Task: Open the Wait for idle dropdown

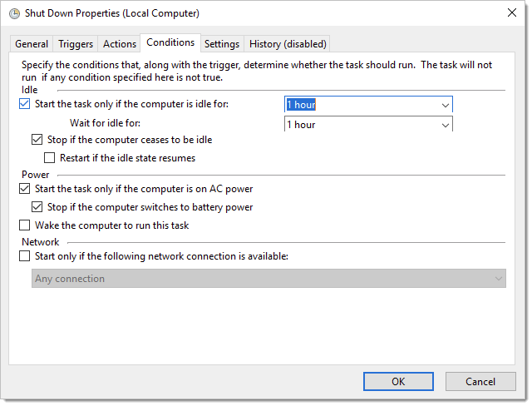Action: point(445,126)
